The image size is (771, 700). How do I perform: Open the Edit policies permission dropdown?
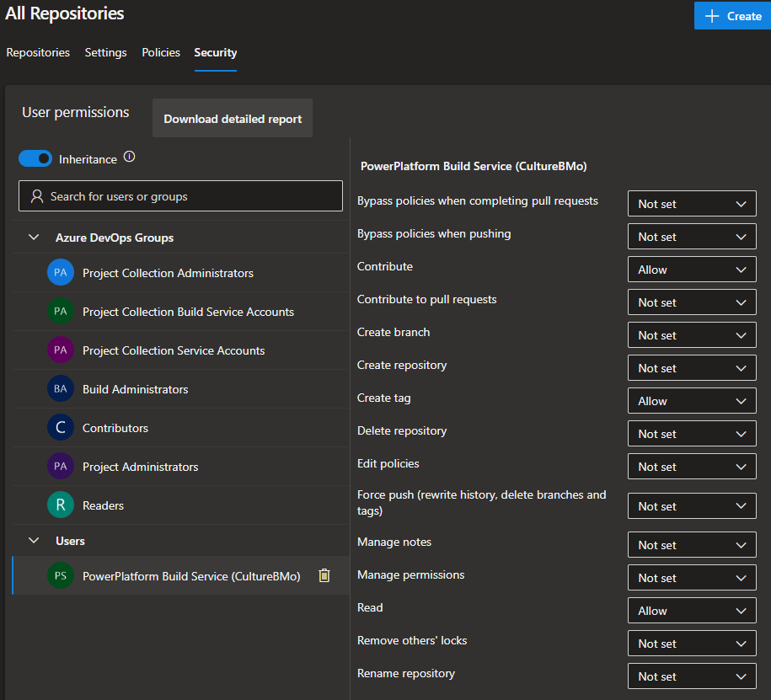point(692,467)
